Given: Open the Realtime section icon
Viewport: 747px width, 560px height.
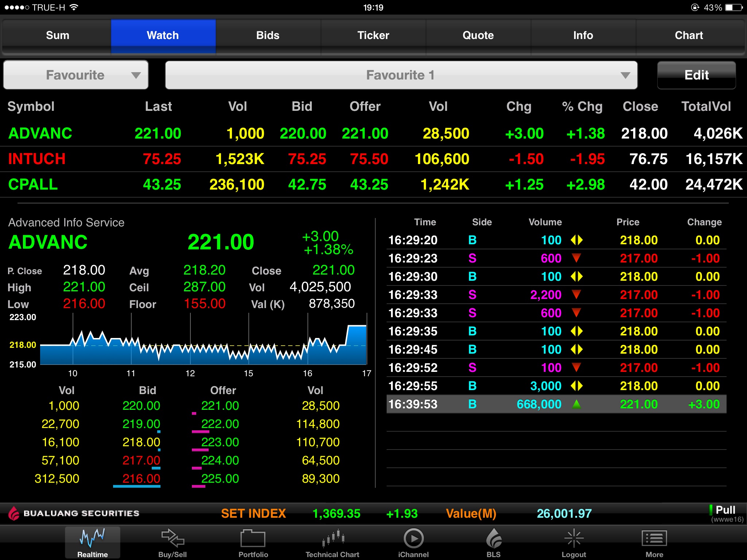Looking at the screenshot, I should coord(92,542).
